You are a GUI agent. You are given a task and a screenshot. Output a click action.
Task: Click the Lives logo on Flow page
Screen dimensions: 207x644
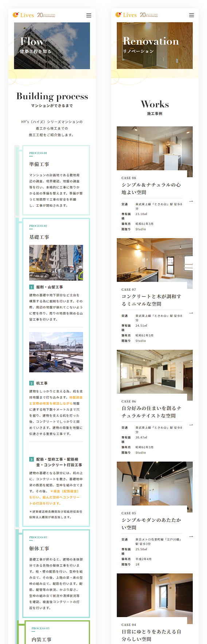coord(23,15)
